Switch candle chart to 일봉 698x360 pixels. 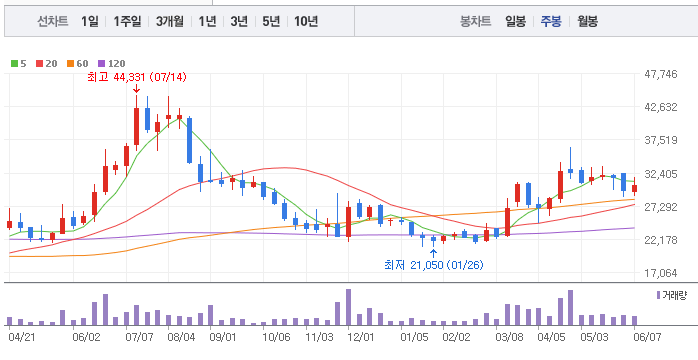click(x=515, y=21)
